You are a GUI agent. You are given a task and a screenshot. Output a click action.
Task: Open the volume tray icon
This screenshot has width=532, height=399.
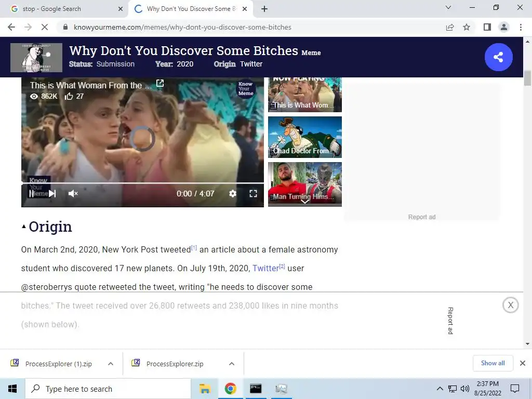pos(465,389)
